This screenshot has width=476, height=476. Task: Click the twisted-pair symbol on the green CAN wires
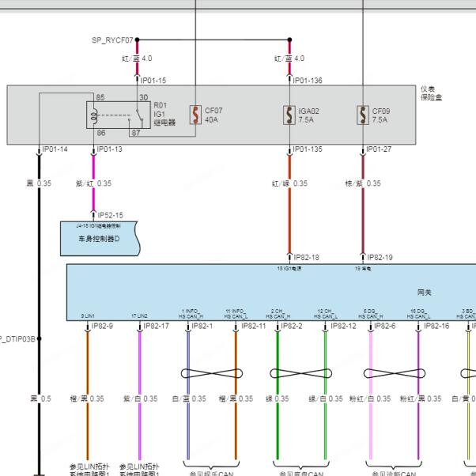click(300, 373)
